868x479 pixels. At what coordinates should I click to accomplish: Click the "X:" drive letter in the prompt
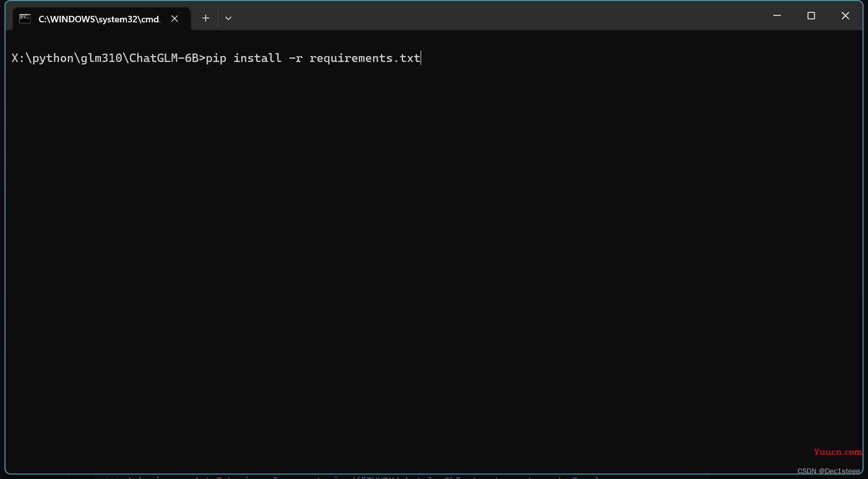tap(18, 58)
